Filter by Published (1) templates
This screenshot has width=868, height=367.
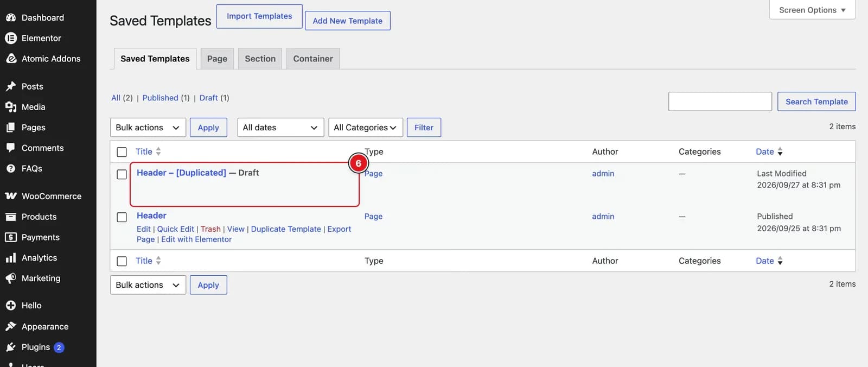click(x=166, y=98)
